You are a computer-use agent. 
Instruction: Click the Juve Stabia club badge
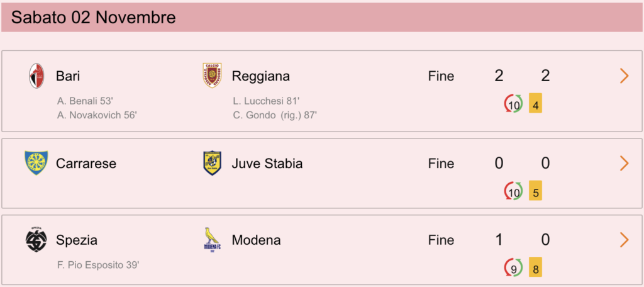pos(213,163)
